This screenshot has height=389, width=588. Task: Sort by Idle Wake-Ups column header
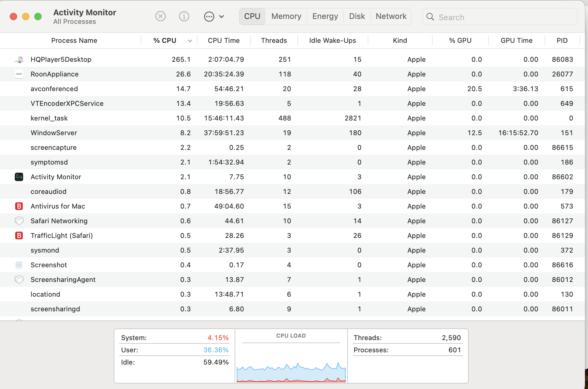(x=333, y=40)
